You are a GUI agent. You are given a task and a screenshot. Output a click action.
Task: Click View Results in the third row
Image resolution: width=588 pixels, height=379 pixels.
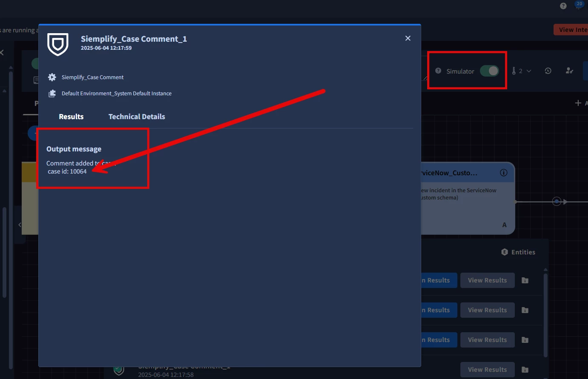pyautogui.click(x=488, y=340)
